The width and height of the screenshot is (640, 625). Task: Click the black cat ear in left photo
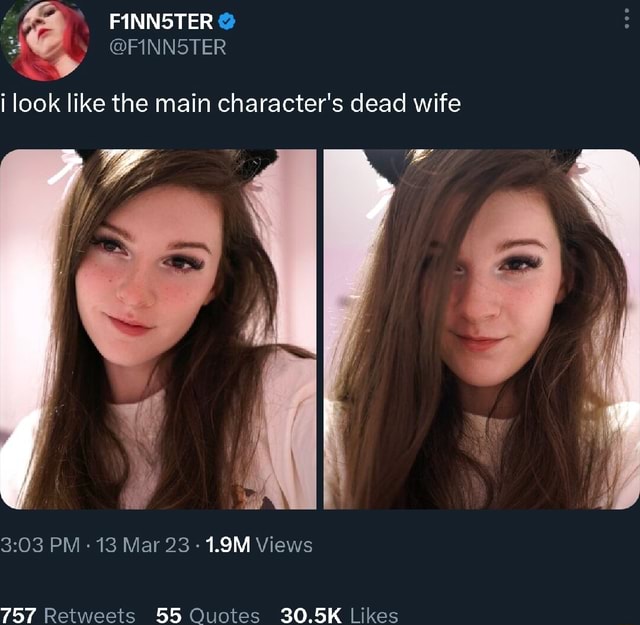pyautogui.click(x=256, y=162)
